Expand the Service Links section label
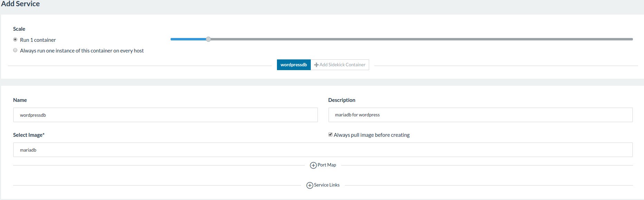The height and width of the screenshot is (200, 644). point(327,185)
